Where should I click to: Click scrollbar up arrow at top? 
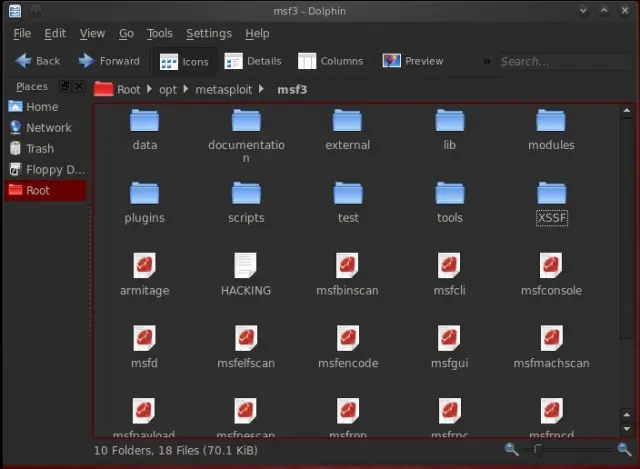point(627,111)
